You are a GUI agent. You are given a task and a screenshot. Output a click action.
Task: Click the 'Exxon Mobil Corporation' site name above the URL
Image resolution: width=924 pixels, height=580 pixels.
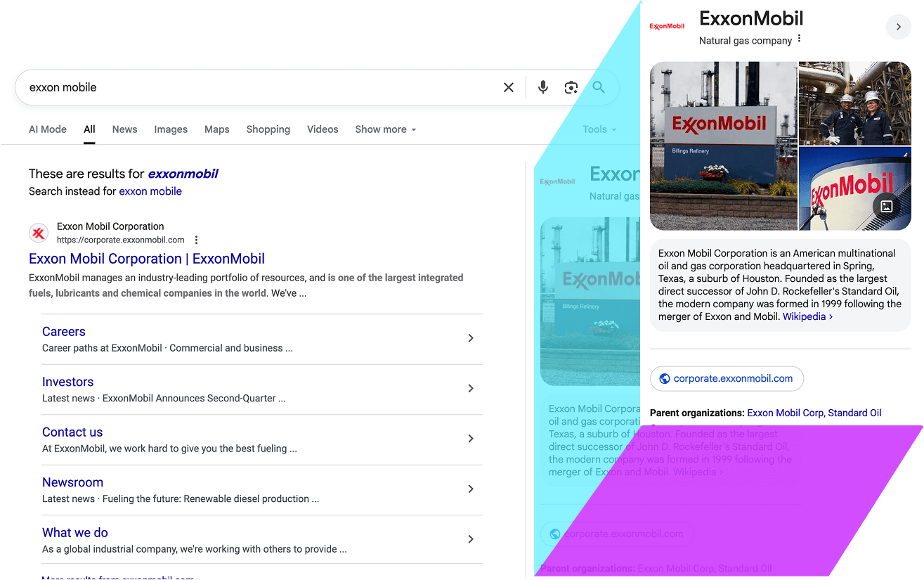110,226
